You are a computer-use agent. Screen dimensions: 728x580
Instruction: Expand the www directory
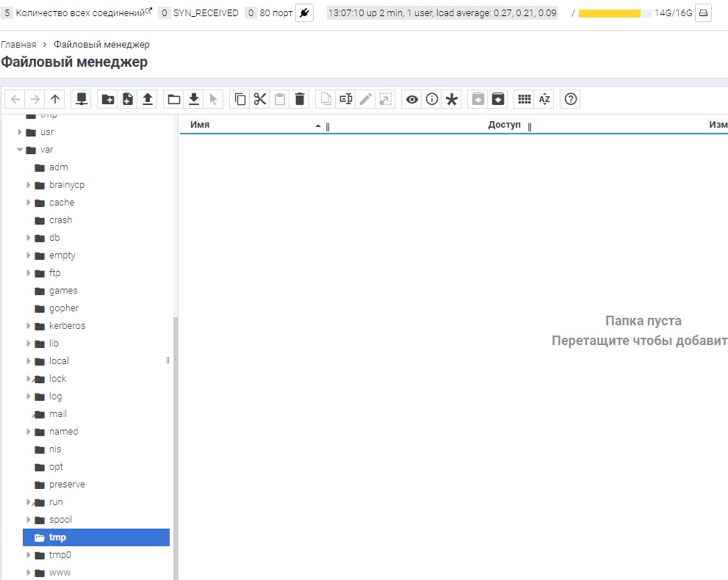pos(29,572)
